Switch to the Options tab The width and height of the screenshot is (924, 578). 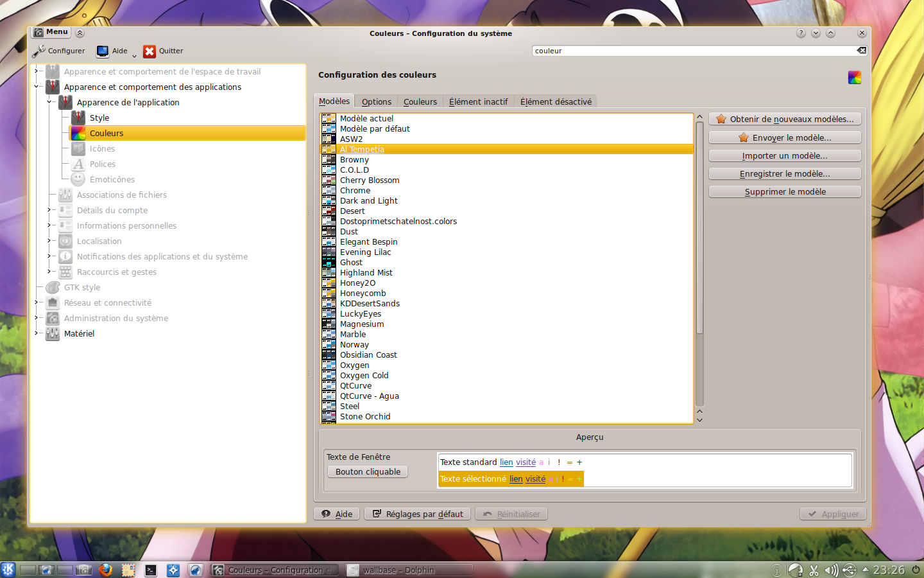[376, 101]
